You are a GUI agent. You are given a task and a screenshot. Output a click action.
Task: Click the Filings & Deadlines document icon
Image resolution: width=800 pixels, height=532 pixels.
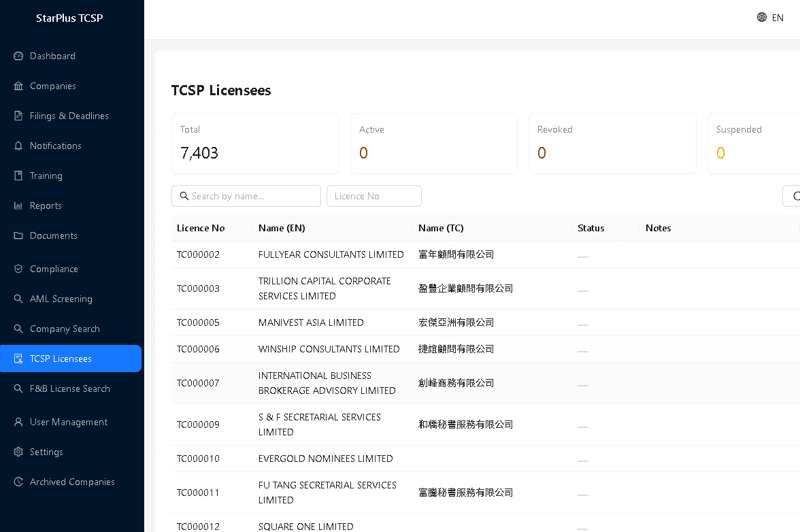[18, 116]
